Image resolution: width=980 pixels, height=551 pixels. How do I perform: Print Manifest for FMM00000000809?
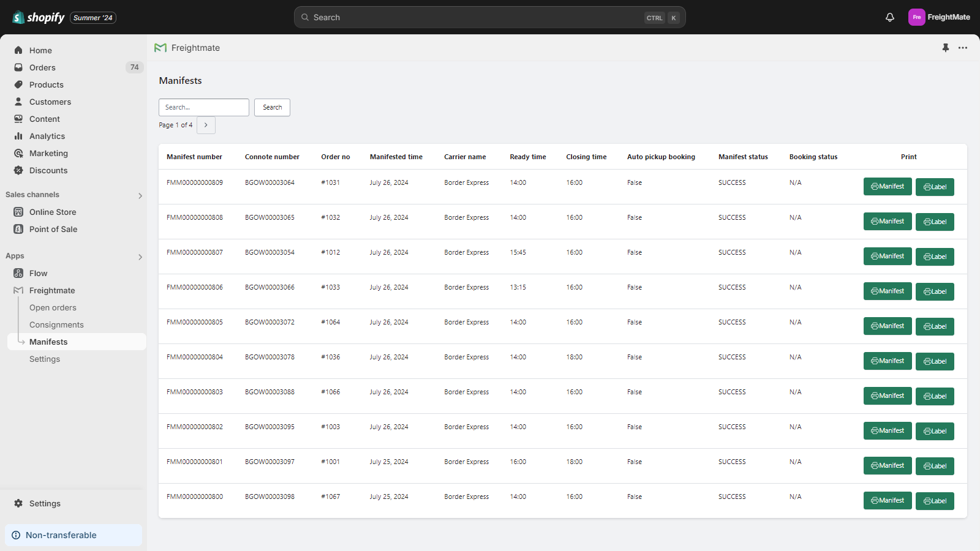[888, 187]
